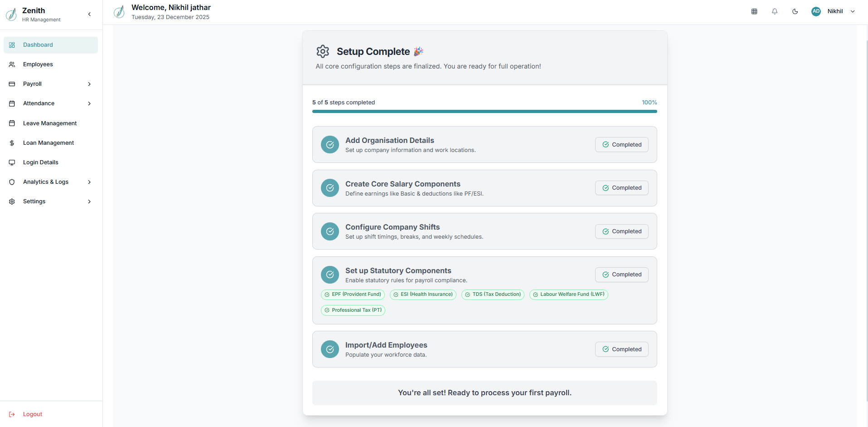868x427 pixels.
Task: Click the setup progress bar
Action: (484, 111)
